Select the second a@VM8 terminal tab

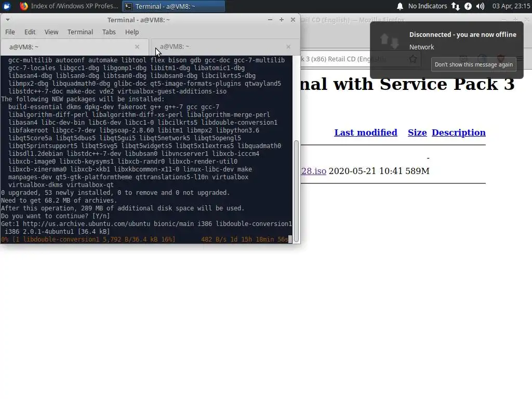224,47
